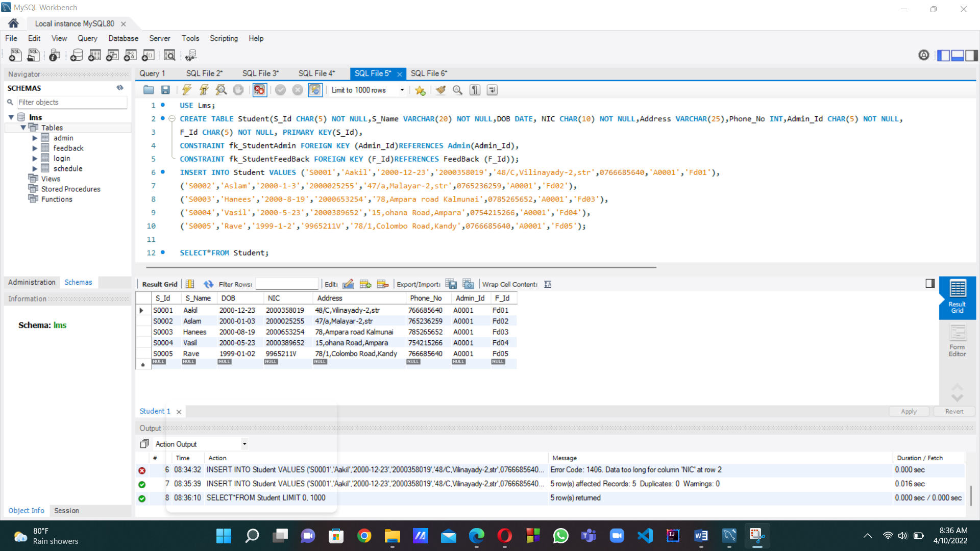Toggle the autocommit mode button
The height and width of the screenshot is (551, 980).
(315, 90)
